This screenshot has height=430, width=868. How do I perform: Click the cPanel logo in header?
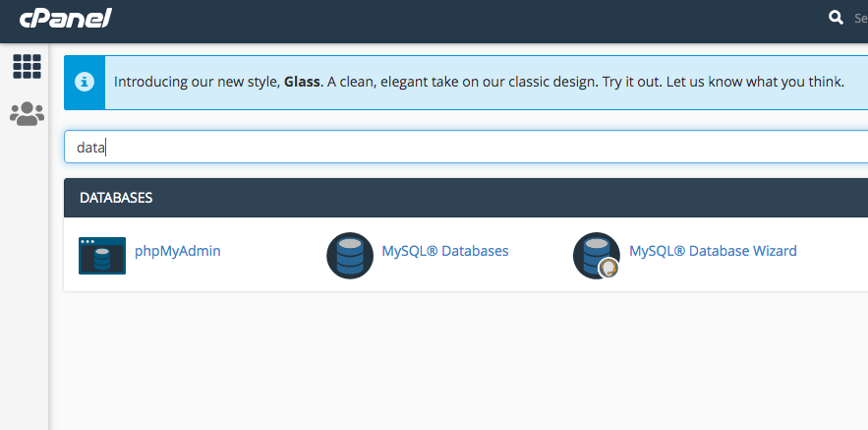pos(65,19)
